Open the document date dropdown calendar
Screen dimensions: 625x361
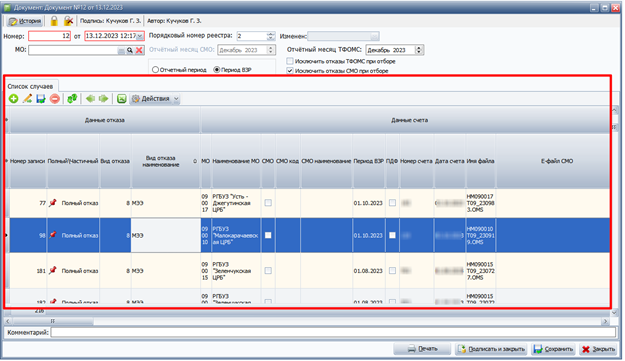pyautogui.click(x=140, y=36)
